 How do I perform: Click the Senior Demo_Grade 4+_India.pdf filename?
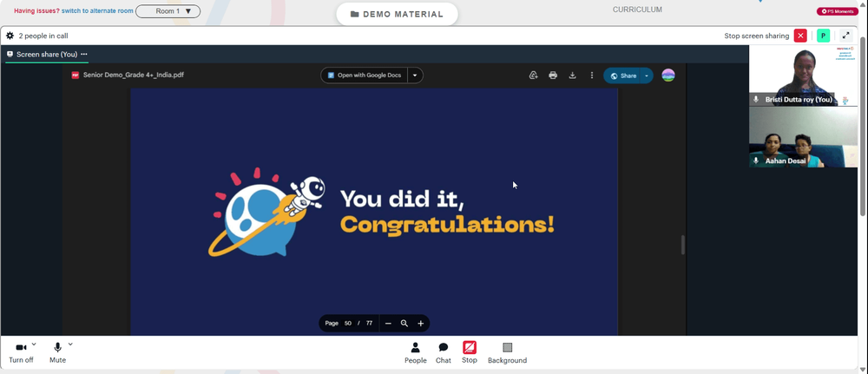coord(134,75)
